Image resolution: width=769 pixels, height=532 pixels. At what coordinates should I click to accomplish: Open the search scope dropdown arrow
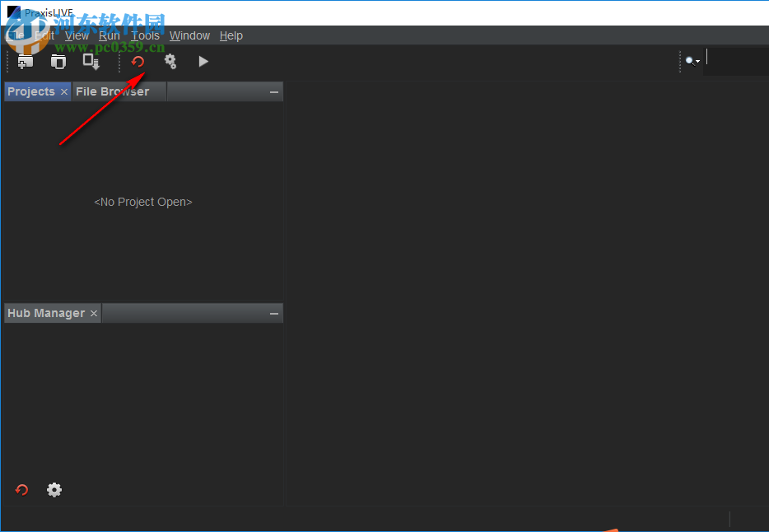click(697, 61)
